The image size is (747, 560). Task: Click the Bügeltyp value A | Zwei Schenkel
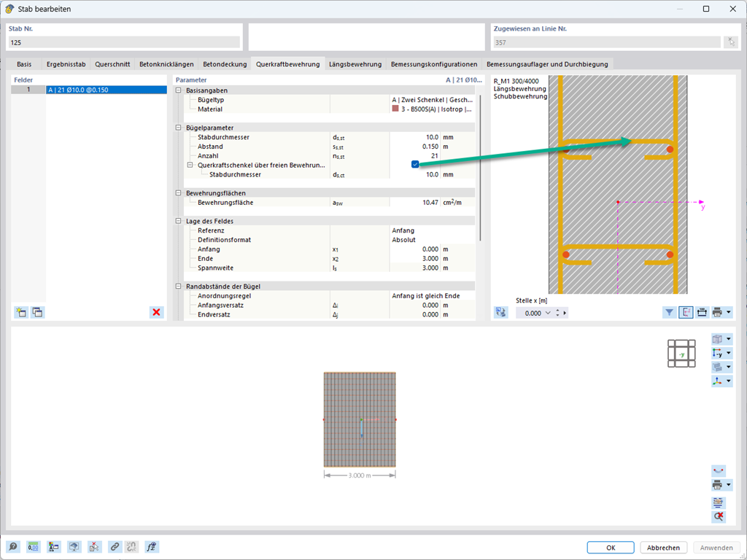click(x=432, y=100)
